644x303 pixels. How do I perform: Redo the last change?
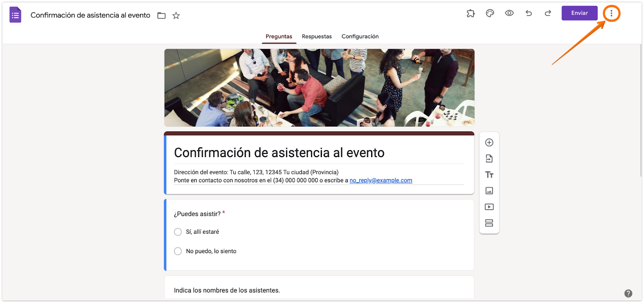click(548, 13)
